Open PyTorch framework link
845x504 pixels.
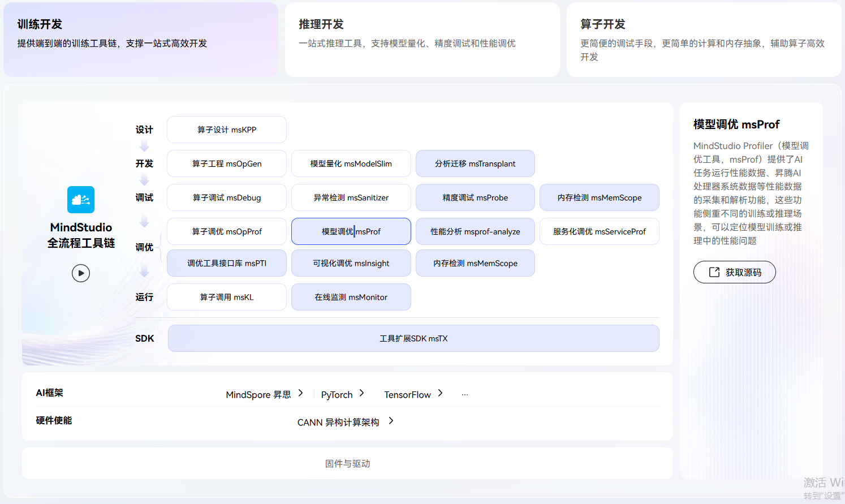337,394
